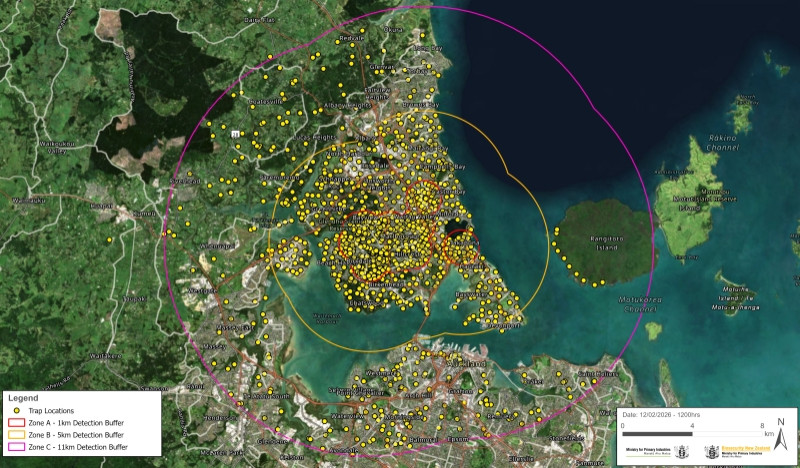Click the 'Browns Bay' place label
Screen dimensions: 800x468
(420, 105)
